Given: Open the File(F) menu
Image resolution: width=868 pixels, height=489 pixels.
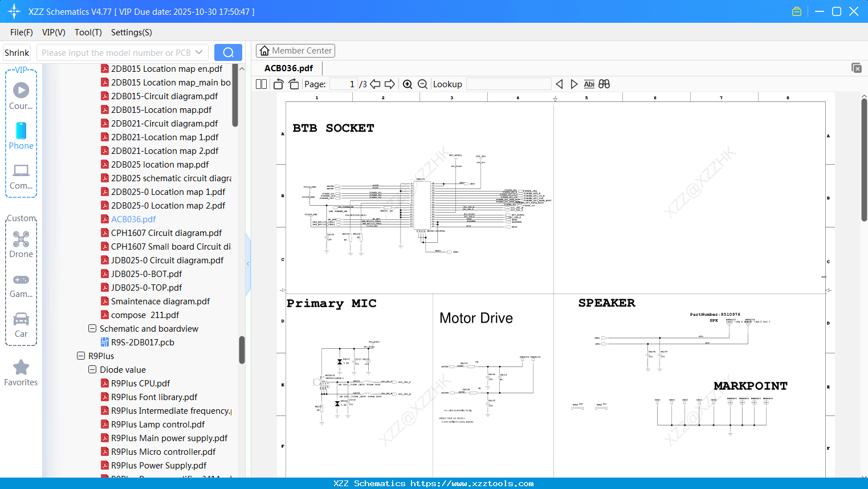Looking at the screenshot, I should [22, 32].
